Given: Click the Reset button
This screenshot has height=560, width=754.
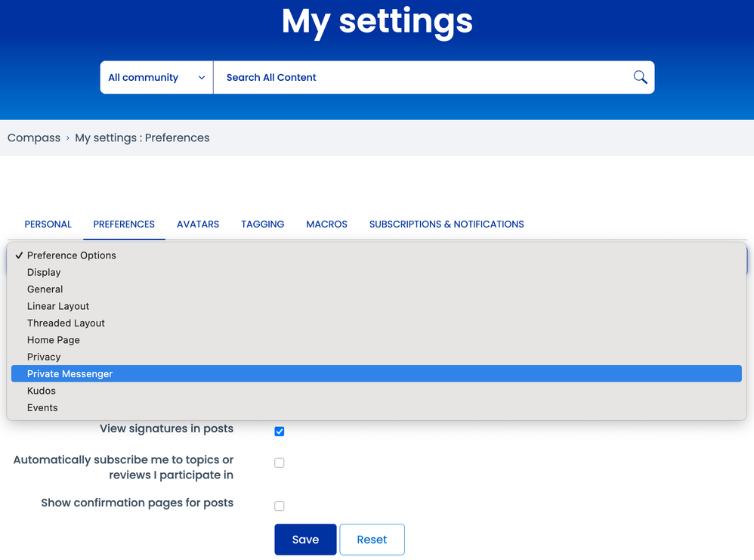Looking at the screenshot, I should (372, 540).
